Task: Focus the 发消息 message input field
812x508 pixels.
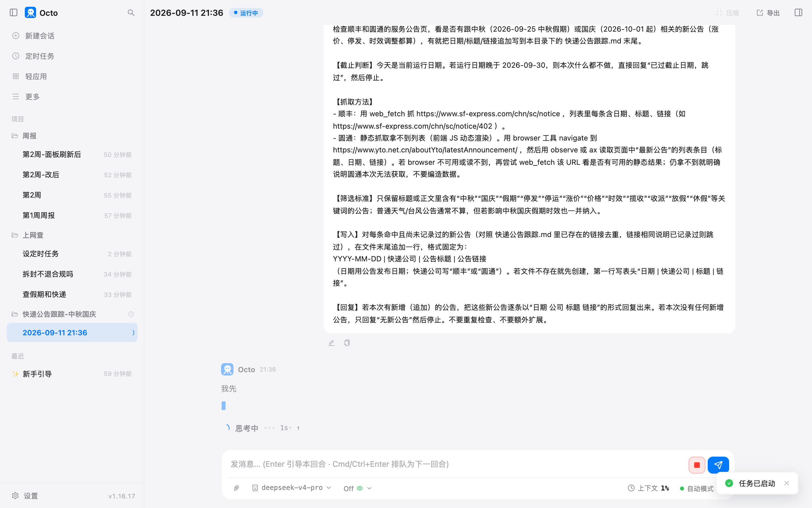Action: pos(456,464)
